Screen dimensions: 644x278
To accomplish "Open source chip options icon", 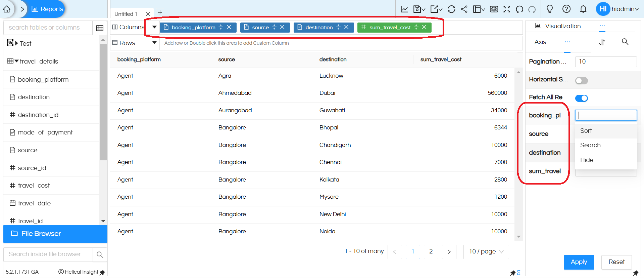I will tap(274, 27).
